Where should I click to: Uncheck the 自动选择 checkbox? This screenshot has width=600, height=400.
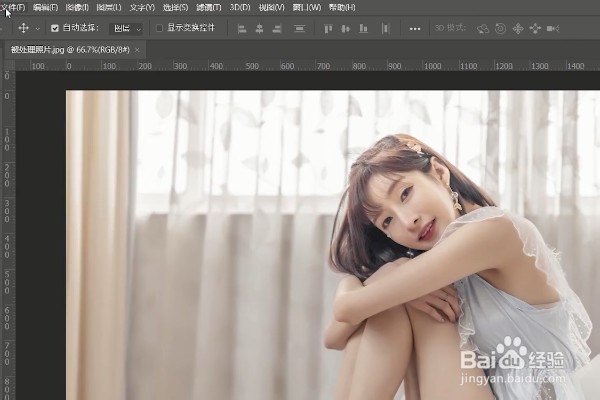(55, 28)
